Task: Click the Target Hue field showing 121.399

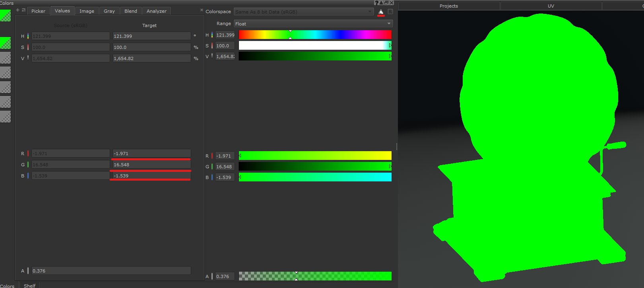Action: [x=151, y=36]
